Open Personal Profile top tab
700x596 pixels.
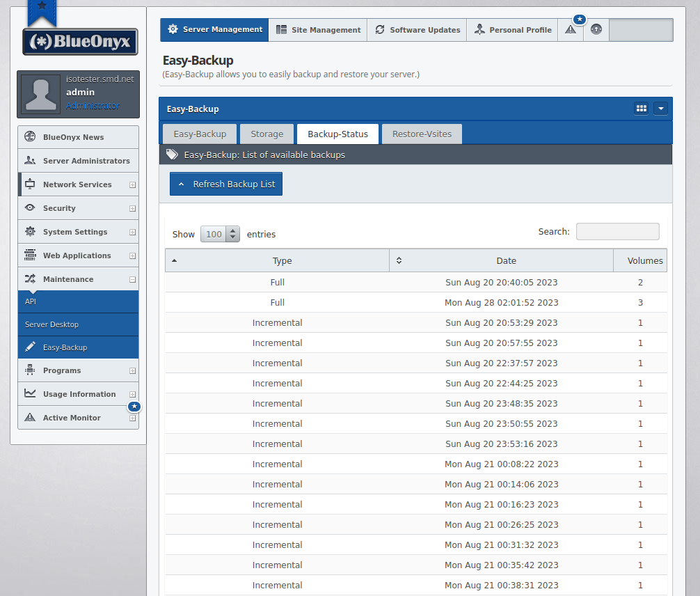[512, 29]
